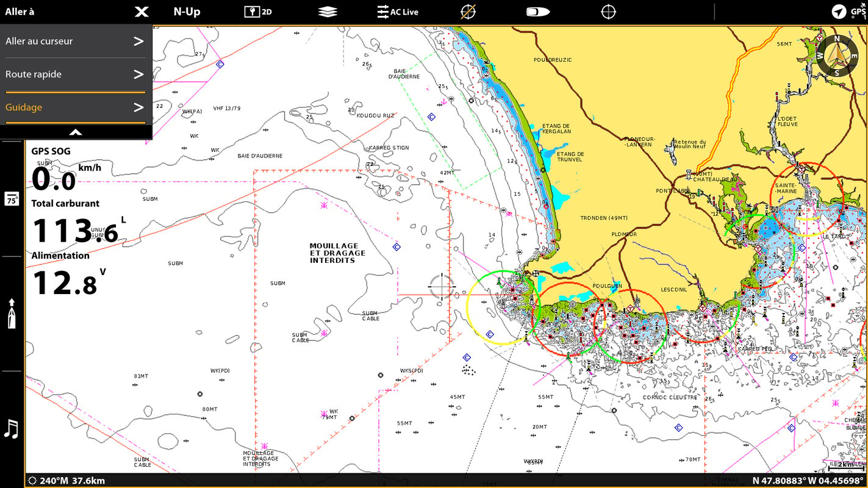Open GPS status icon in top right

tap(849, 12)
